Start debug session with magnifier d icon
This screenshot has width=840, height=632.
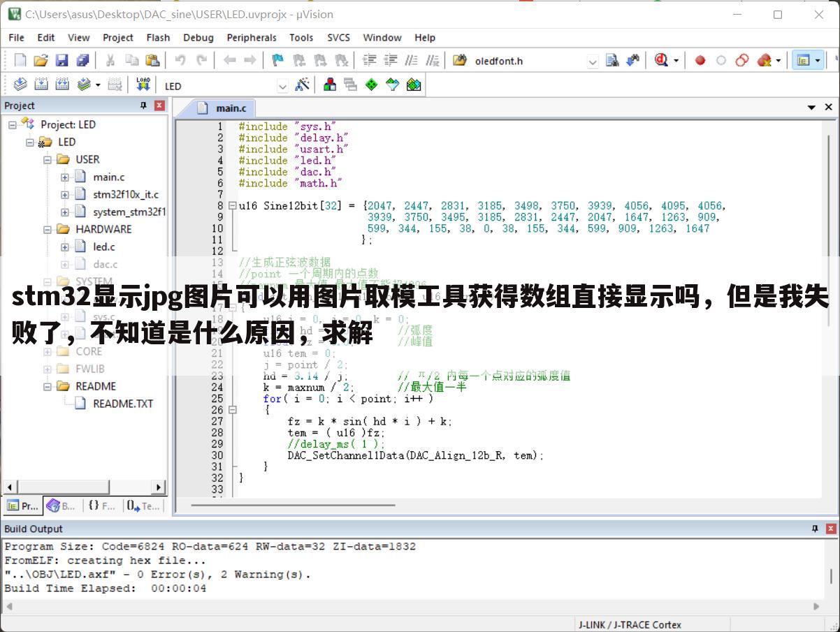(x=661, y=61)
